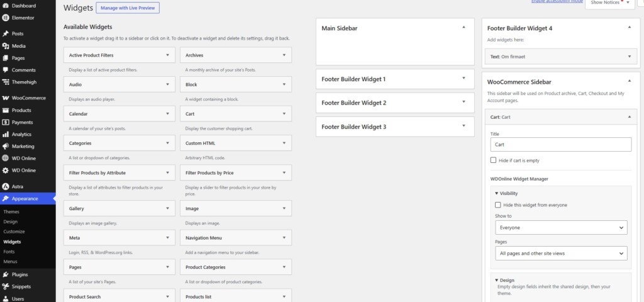644x302 pixels.
Task: Expand the Filter Products by Attribute widget
Action: tap(167, 172)
